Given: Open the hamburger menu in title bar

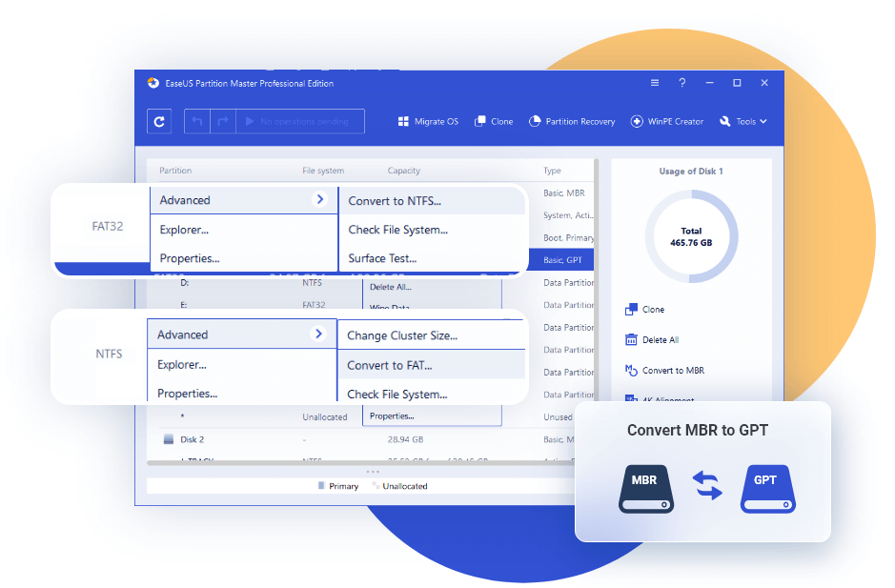Looking at the screenshot, I should point(655,83).
